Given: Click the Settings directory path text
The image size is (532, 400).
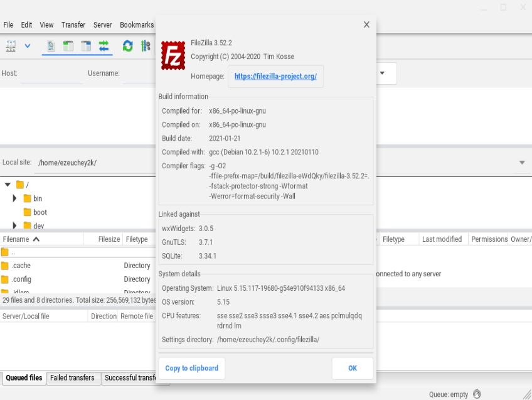Looking at the screenshot, I should [x=268, y=340].
